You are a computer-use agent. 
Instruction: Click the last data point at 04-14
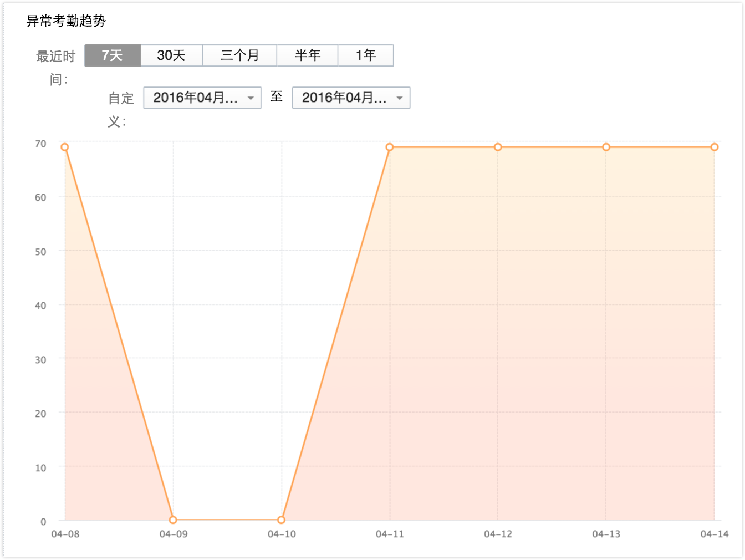(x=714, y=147)
